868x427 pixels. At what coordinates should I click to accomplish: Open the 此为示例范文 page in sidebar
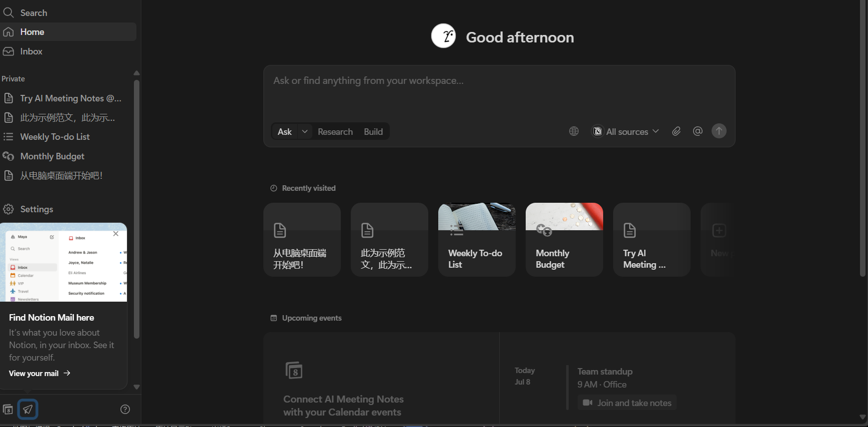68,118
